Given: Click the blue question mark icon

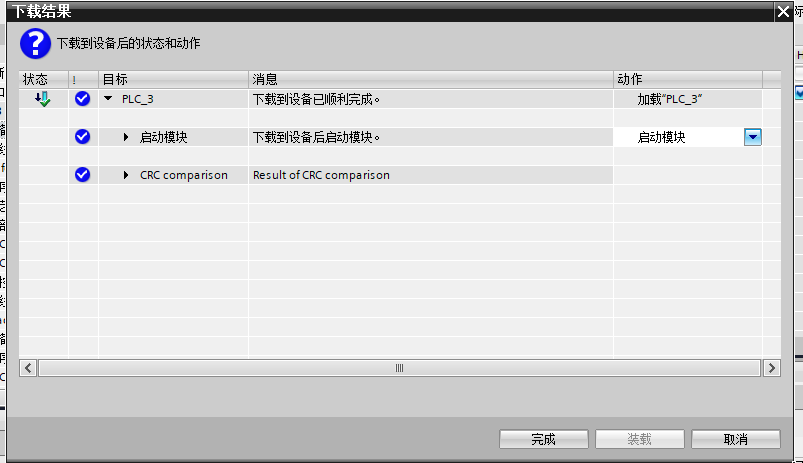Looking at the screenshot, I should [35, 44].
